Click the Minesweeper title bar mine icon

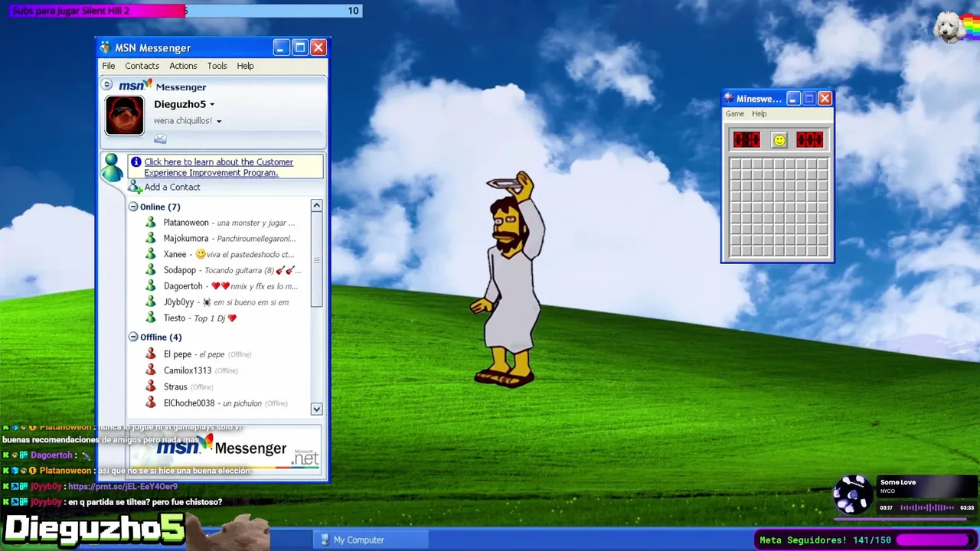(729, 99)
